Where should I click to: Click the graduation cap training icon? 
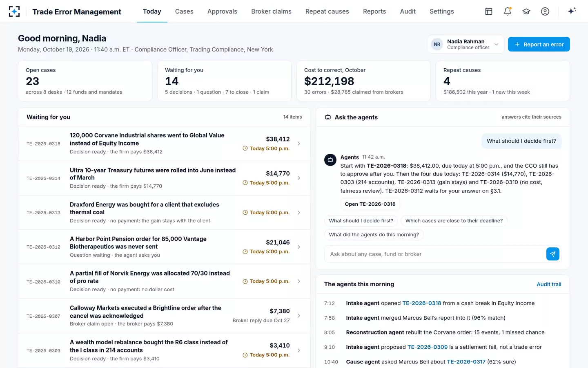pyautogui.click(x=526, y=11)
